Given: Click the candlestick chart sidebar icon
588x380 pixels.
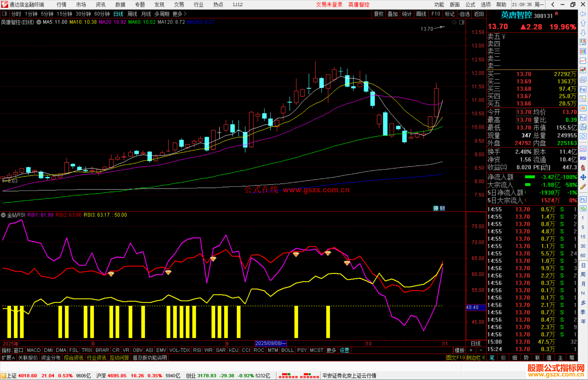Looking at the screenshot, I should coord(583,70).
